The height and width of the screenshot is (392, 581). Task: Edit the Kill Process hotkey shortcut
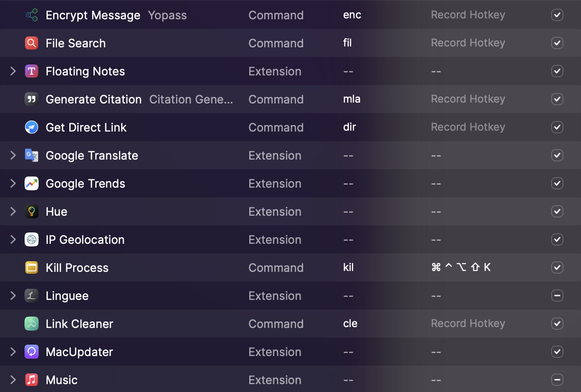click(x=461, y=267)
